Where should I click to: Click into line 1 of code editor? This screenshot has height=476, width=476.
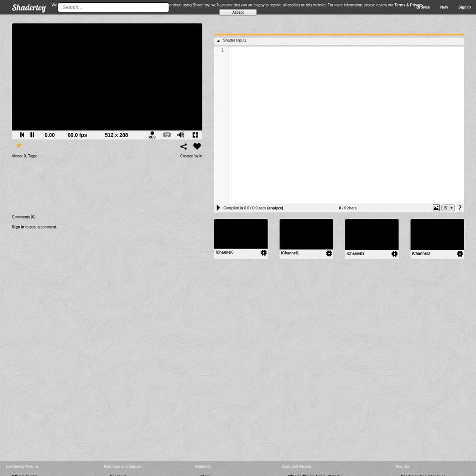click(346, 50)
